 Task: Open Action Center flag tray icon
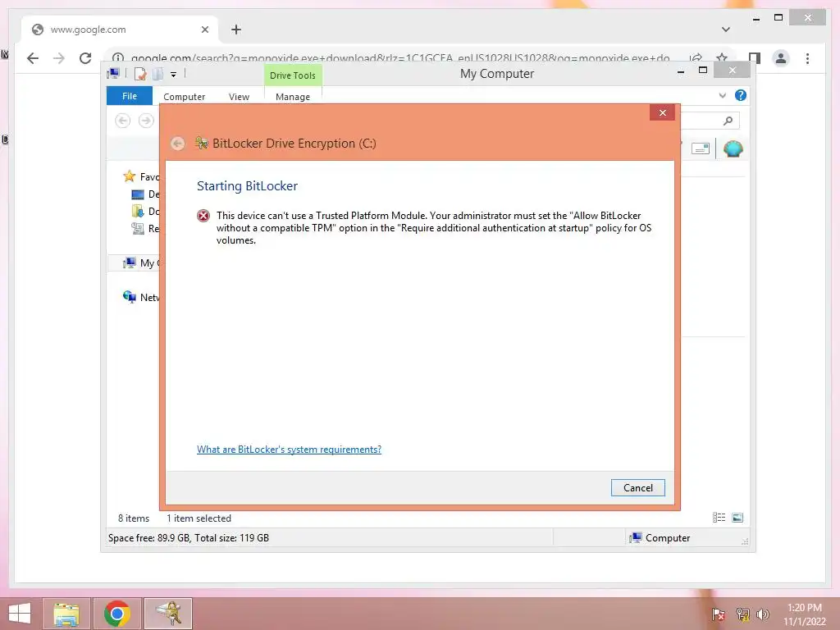point(719,614)
